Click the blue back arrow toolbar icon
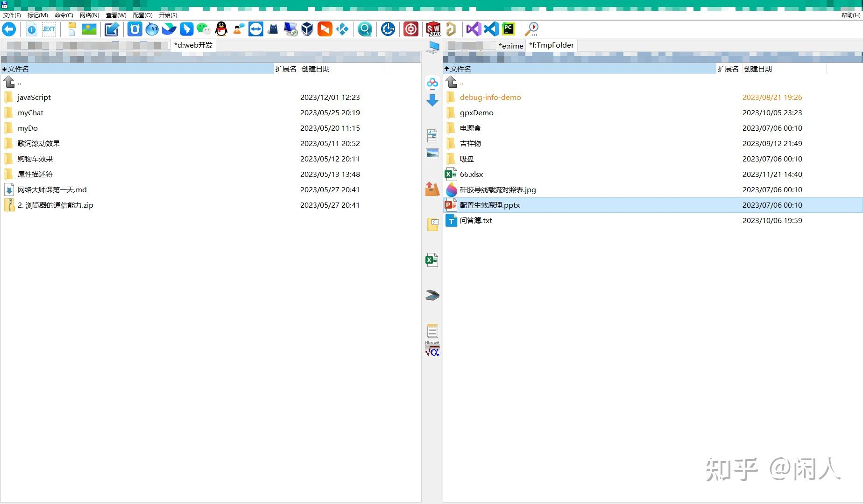 [9, 29]
